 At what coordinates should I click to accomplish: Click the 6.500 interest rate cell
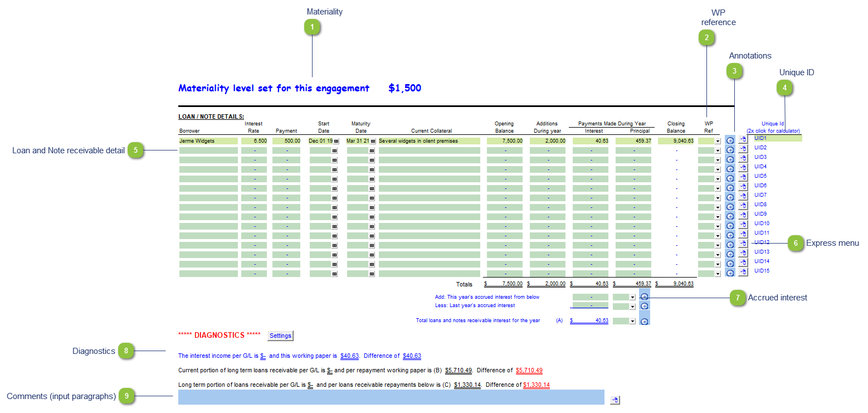pyautogui.click(x=255, y=141)
